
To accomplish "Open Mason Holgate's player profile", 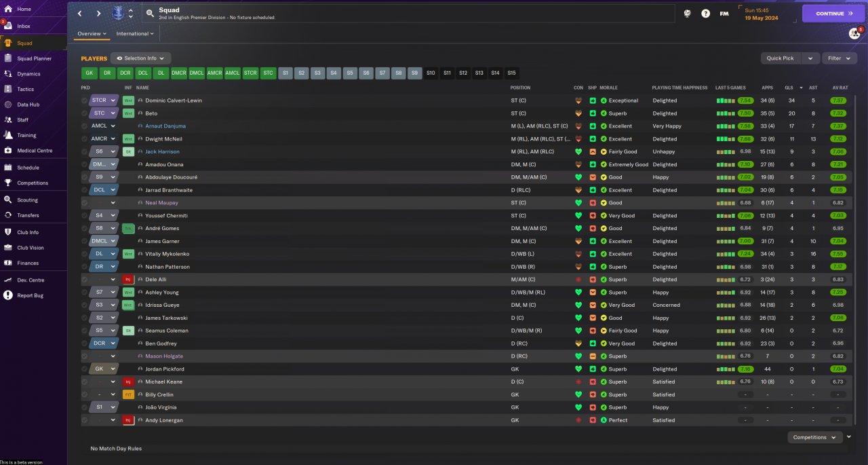I will click(164, 356).
